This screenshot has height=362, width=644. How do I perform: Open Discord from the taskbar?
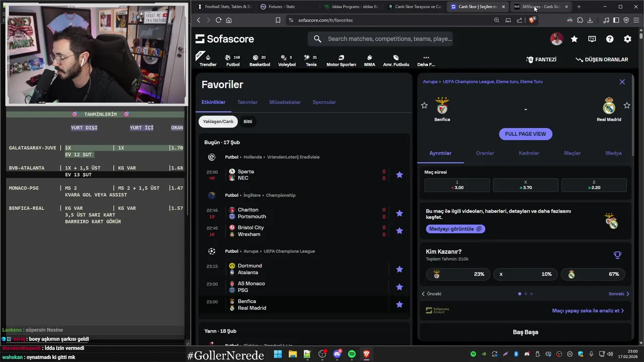point(337,354)
